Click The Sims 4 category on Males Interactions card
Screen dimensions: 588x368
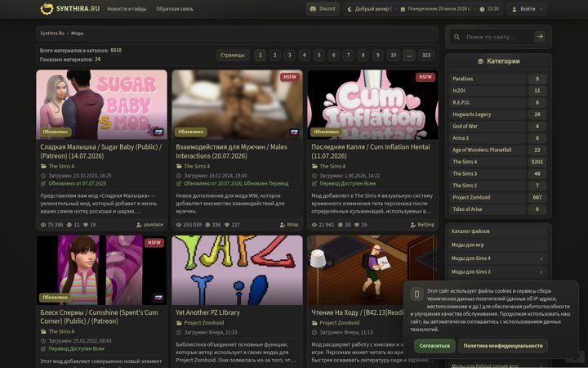tap(197, 166)
